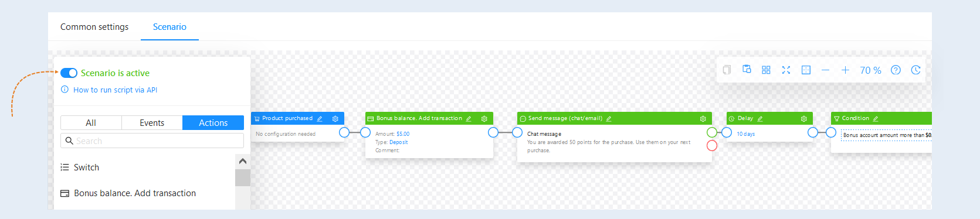Open gear settings on Delay block
980x219 pixels.
click(803, 118)
